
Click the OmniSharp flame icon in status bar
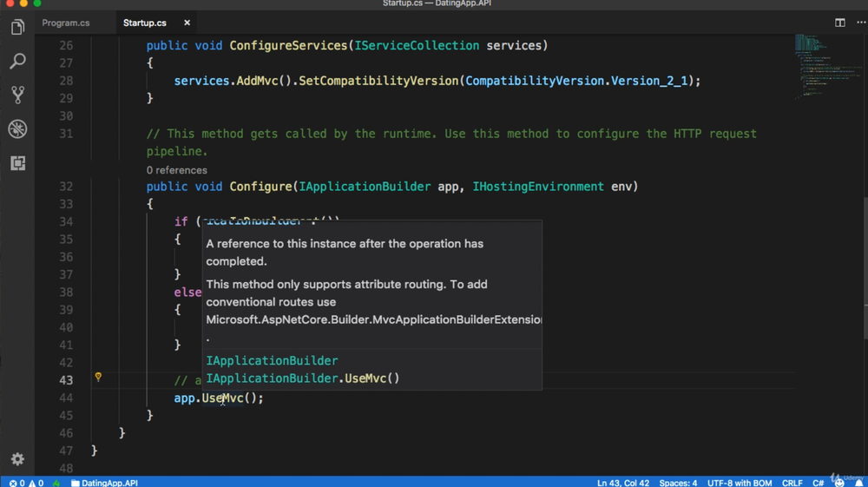click(56, 483)
